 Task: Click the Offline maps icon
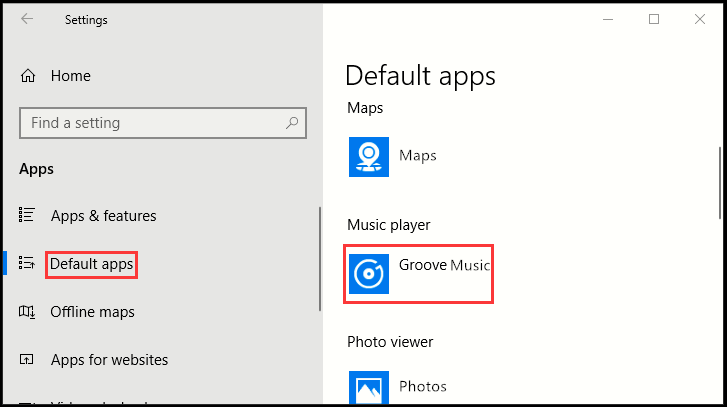coord(26,312)
